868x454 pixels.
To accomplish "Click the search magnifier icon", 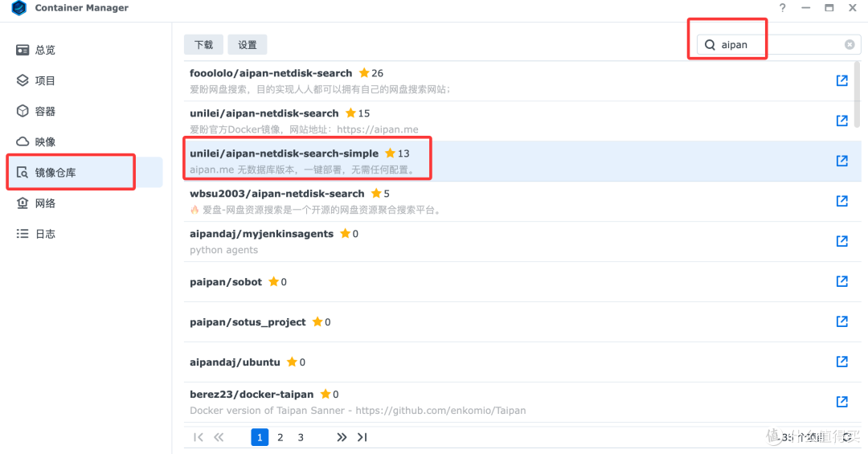I will coord(710,44).
